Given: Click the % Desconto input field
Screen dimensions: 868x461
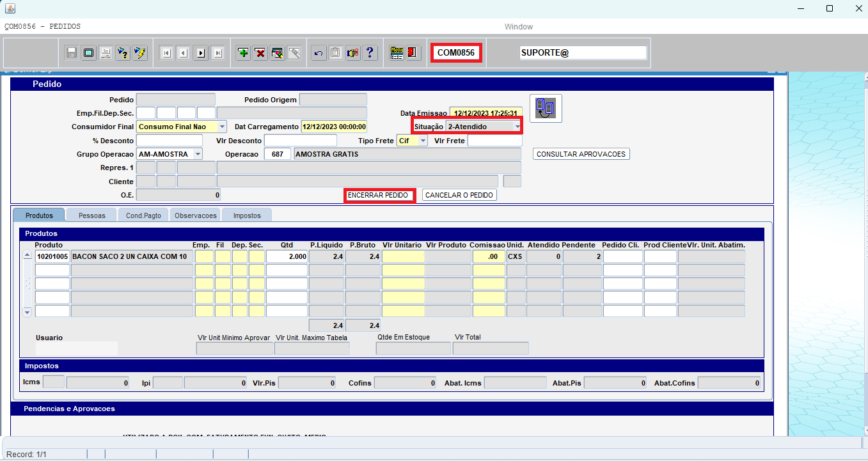Looking at the screenshot, I should 170,141.
